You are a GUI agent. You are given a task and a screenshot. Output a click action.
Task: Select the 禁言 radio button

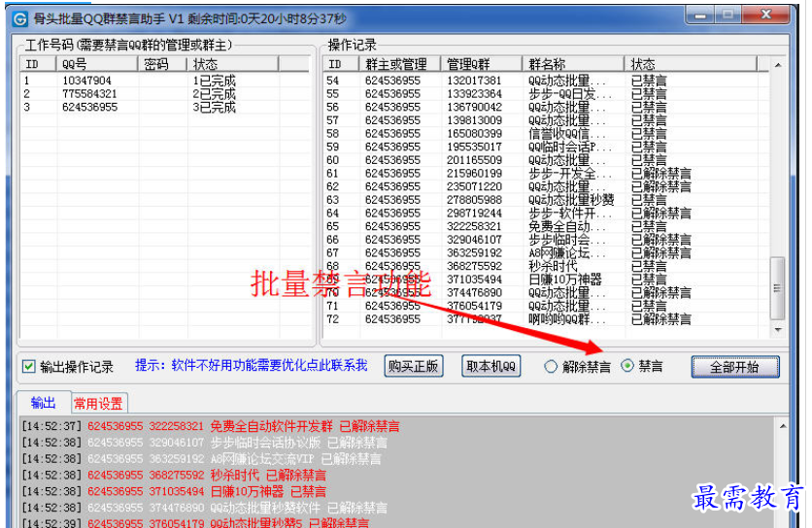coord(627,366)
